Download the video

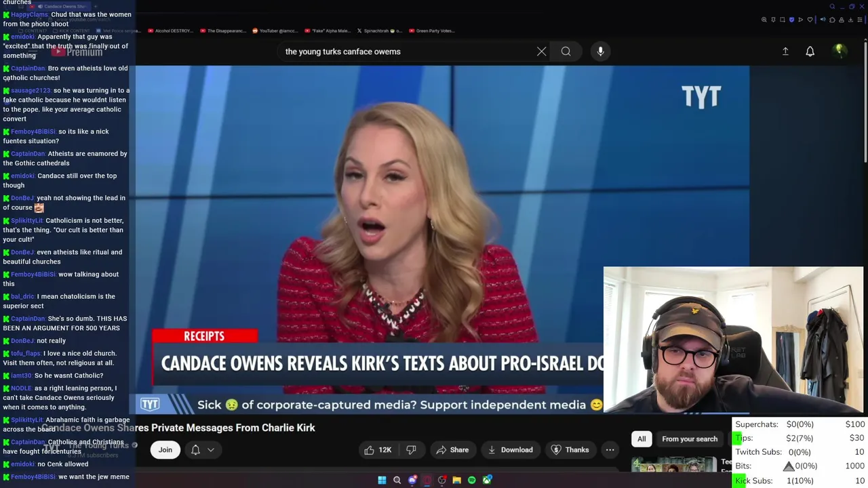510,450
